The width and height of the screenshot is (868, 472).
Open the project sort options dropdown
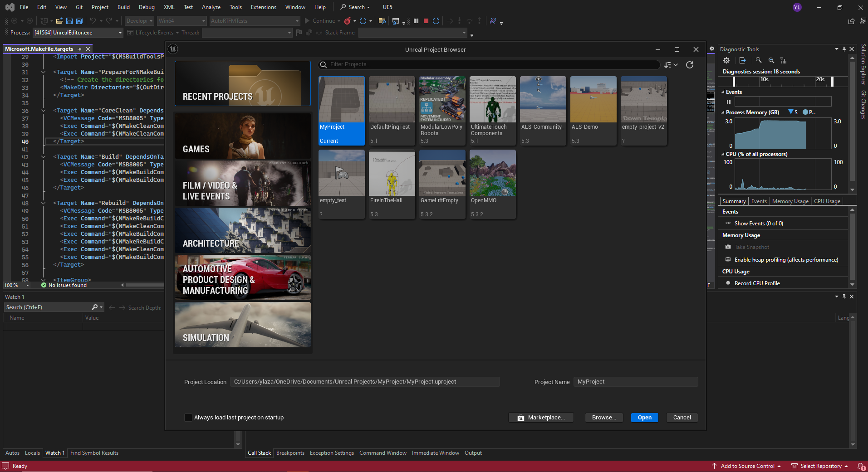[x=671, y=65]
